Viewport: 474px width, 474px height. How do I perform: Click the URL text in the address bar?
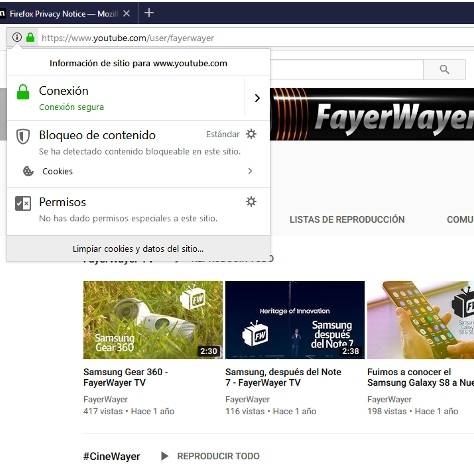click(x=128, y=38)
